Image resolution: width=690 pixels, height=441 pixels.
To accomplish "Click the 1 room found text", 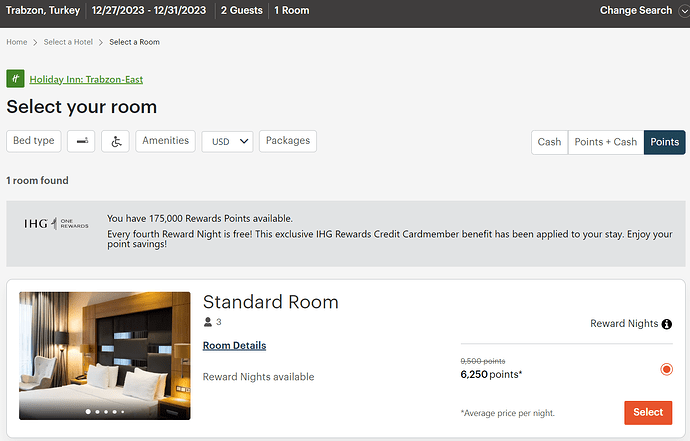I will [37, 180].
